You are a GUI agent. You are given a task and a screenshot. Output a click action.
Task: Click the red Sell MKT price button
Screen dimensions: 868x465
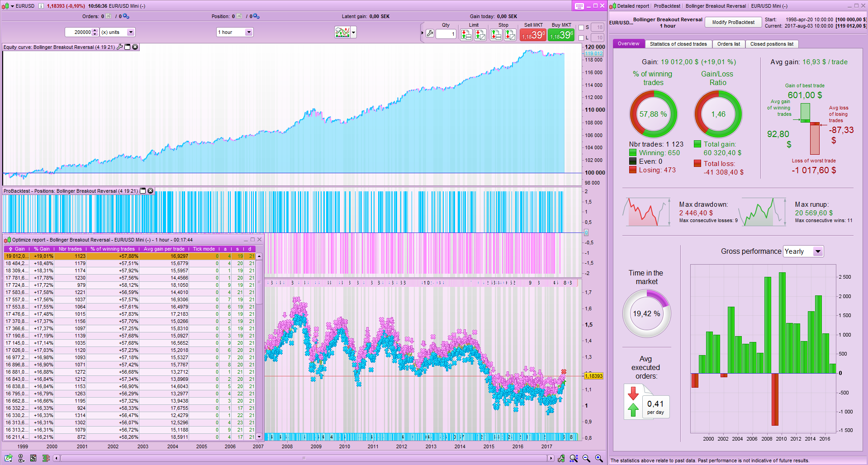[533, 35]
